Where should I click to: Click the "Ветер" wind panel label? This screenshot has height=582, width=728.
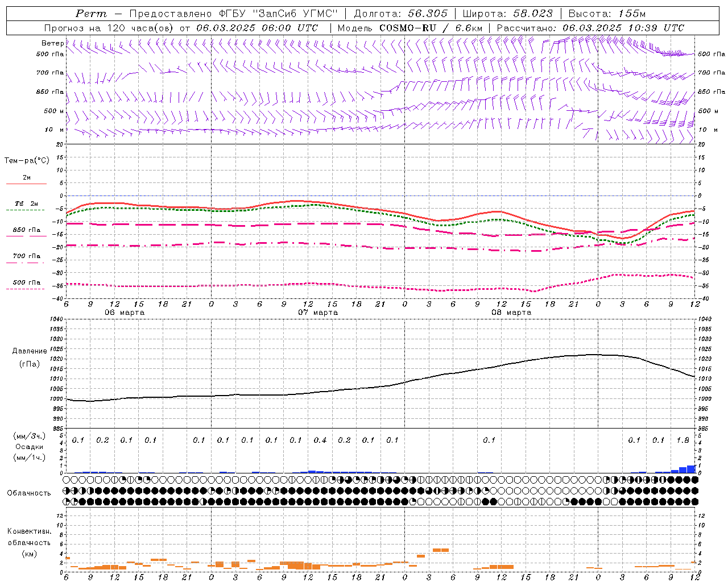click(x=52, y=43)
